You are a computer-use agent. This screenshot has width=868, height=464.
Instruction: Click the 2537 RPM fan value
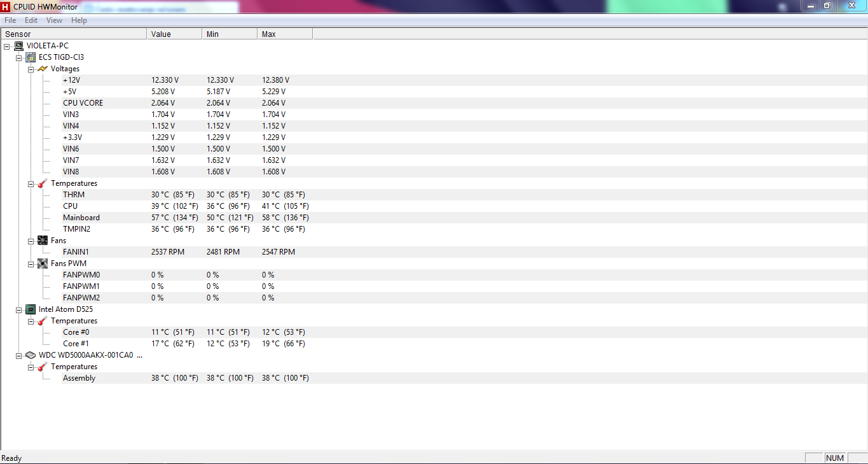[x=168, y=252]
